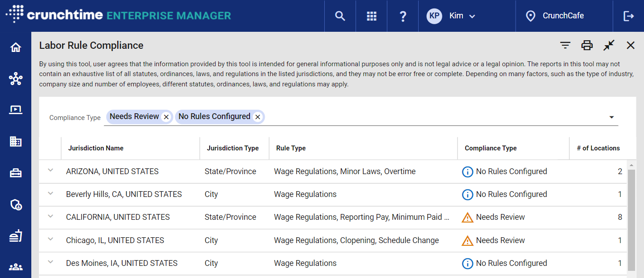
Task: Select CALIFORNIA, UNITED STATES jurisdiction name
Action: [118, 217]
